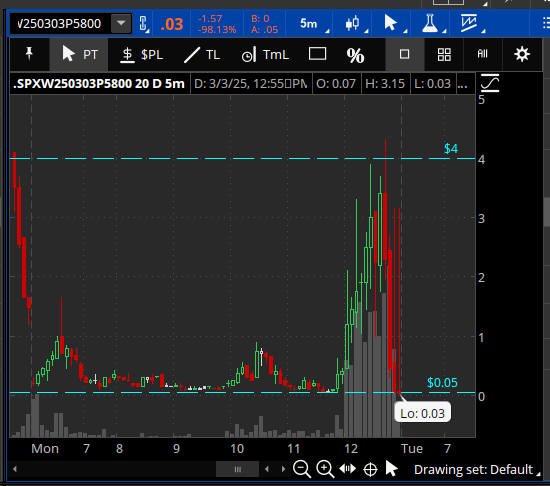
Task: Select the percent measurement tool
Action: 355,55
